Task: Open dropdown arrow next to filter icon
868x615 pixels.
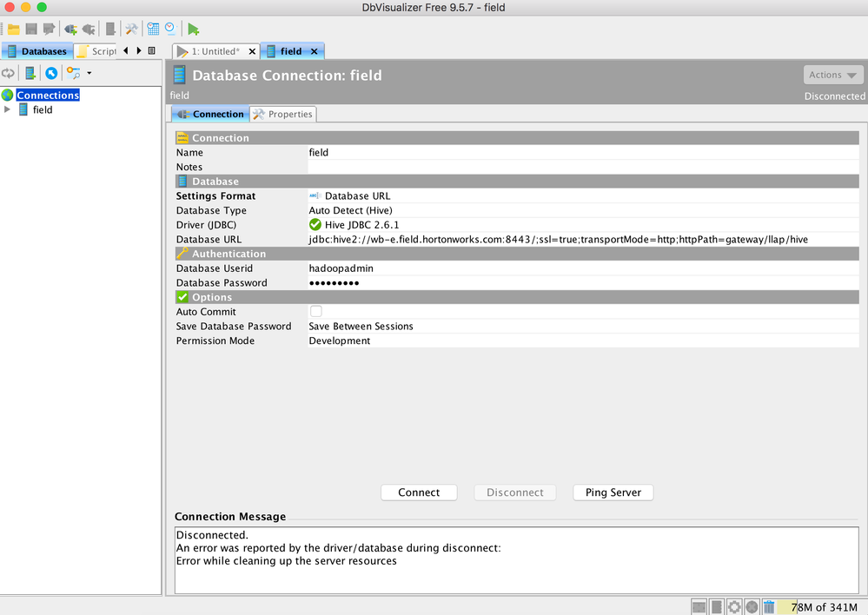Action: click(89, 73)
